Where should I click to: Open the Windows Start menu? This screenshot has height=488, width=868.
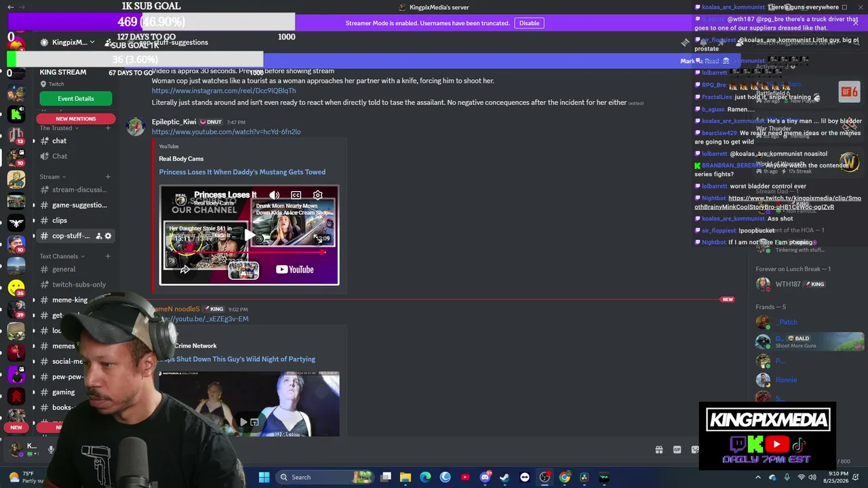(264, 477)
